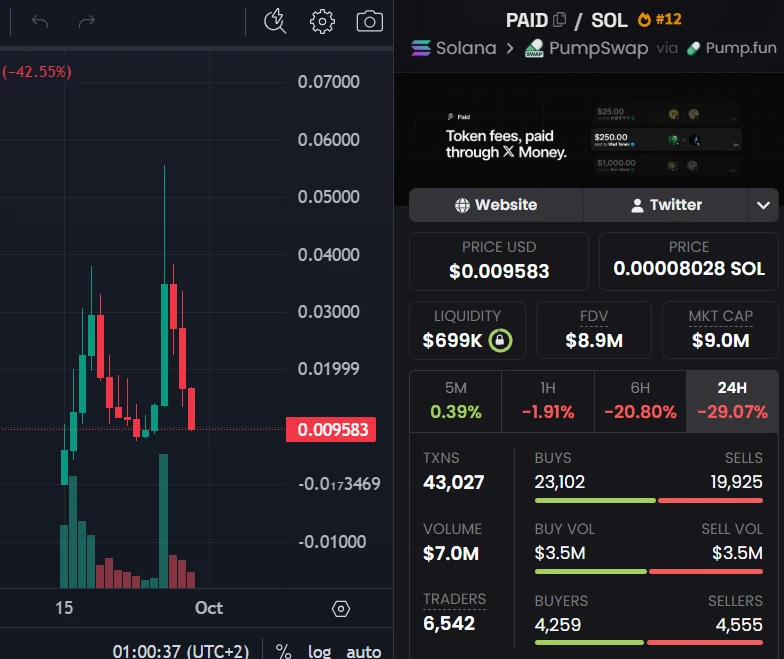Click the undo arrow in chart toolbar

40,21
